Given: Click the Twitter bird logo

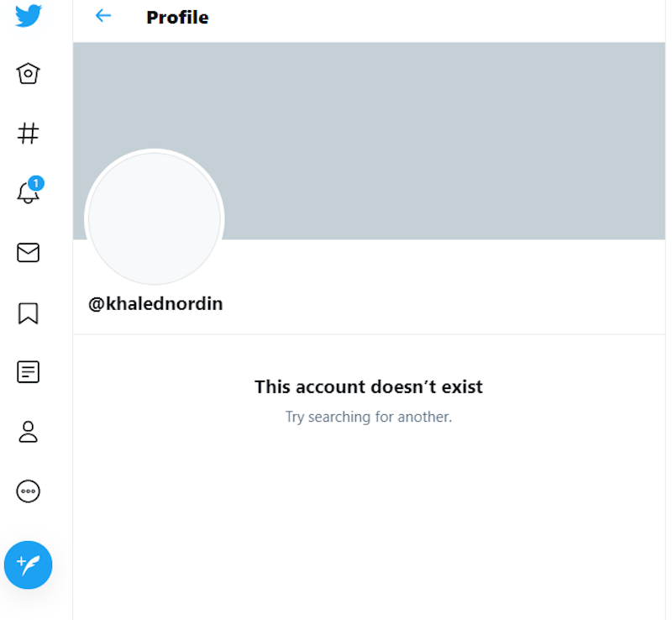Looking at the screenshot, I should point(28,15).
